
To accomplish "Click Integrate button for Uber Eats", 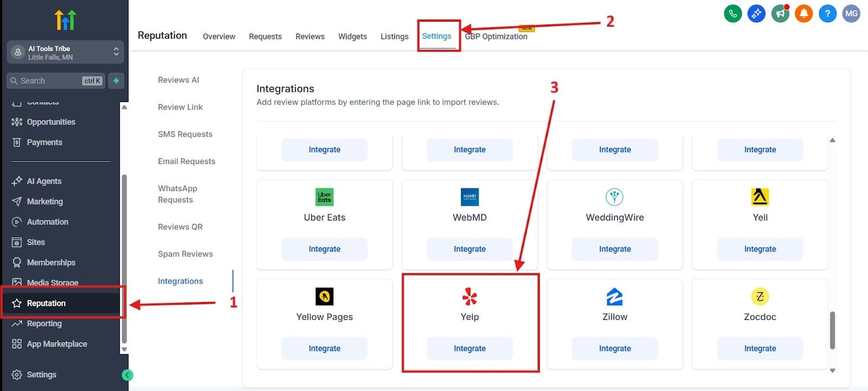I will (x=324, y=249).
